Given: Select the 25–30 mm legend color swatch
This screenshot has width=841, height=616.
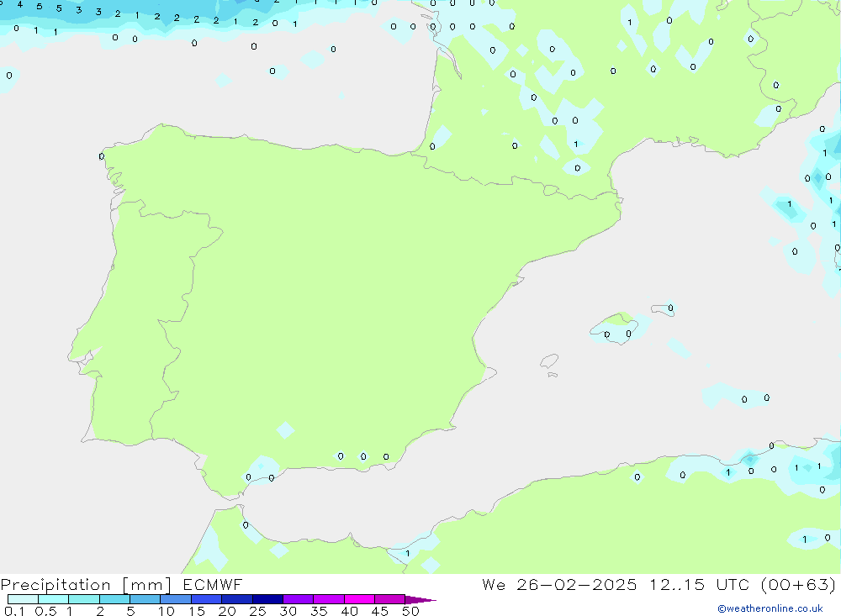Looking at the screenshot, I should click(267, 599).
